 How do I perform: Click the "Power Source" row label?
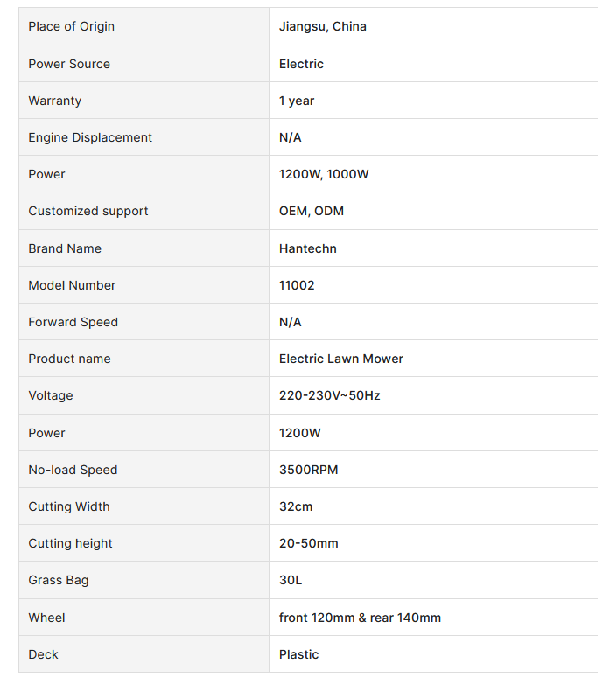[x=69, y=64]
